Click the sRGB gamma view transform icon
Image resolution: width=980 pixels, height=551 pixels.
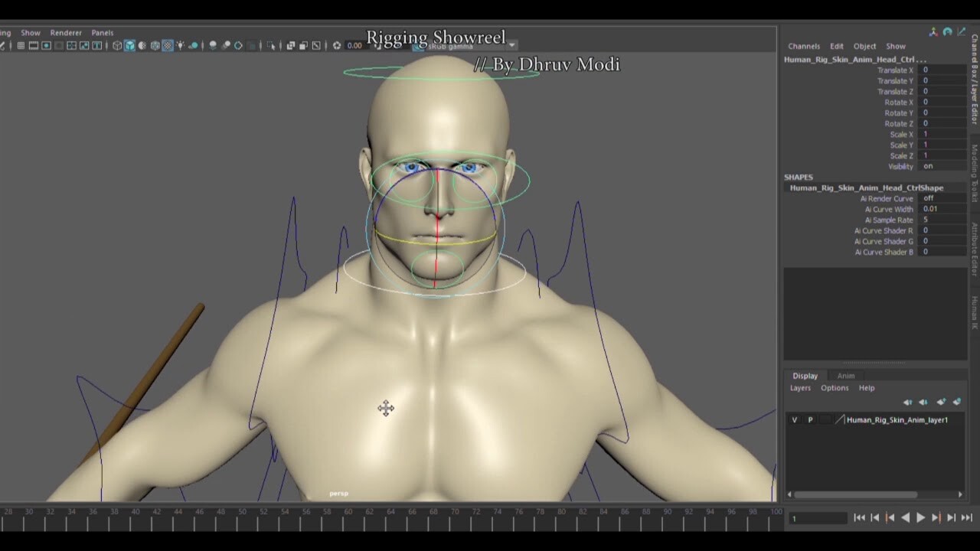(417, 45)
